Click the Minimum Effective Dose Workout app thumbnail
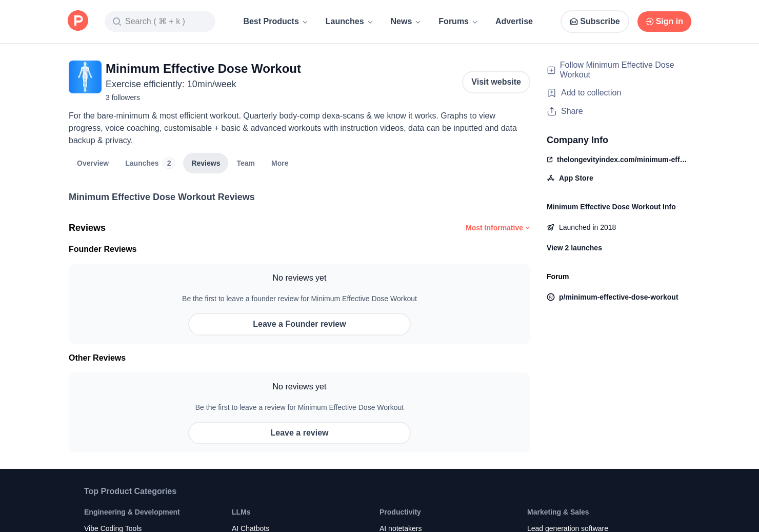759x532 pixels. pos(85,77)
